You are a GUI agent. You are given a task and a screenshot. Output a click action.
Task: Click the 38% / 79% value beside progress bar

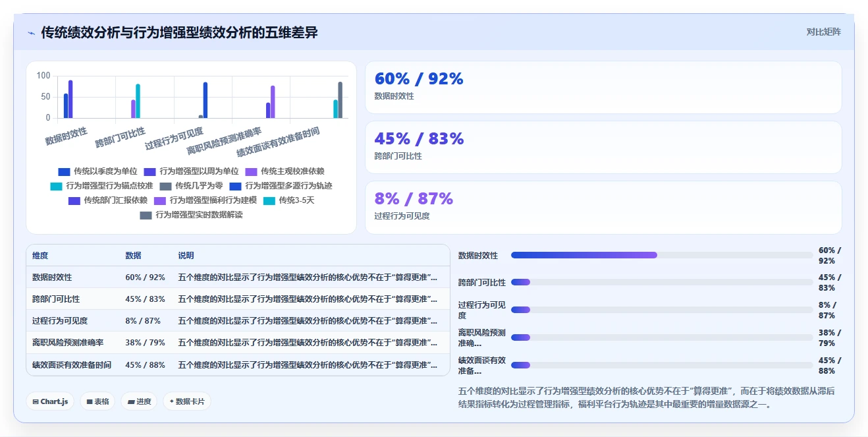pos(828,337)
